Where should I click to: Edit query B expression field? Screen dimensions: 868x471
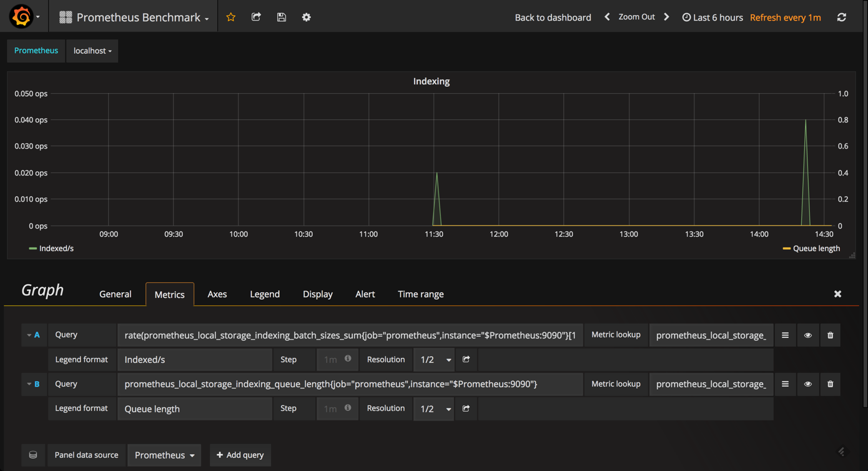click(x=350, y=384)
